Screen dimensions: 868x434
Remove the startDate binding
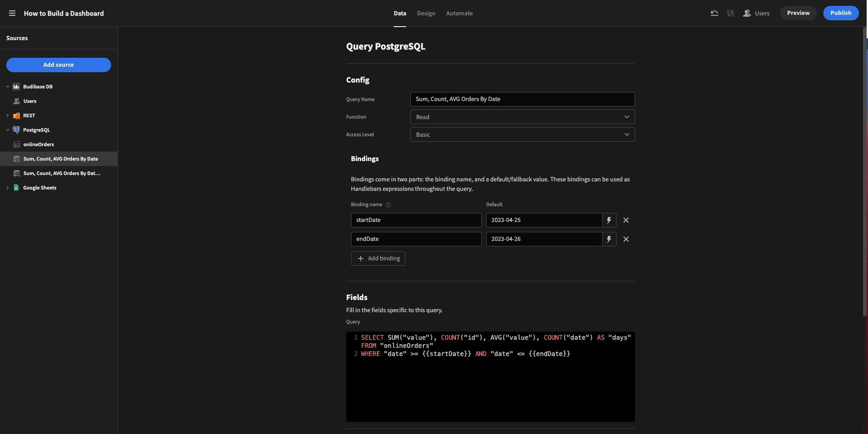[626, 220]
